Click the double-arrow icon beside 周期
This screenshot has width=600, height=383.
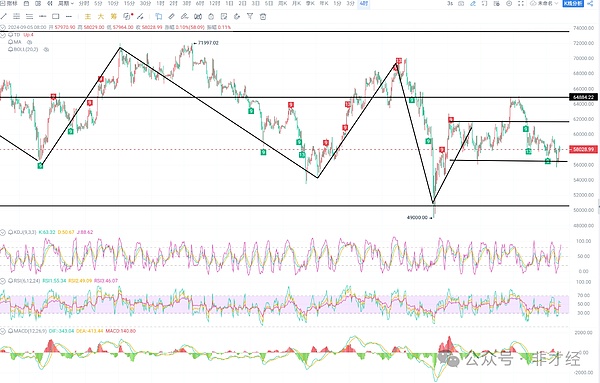(x=50, y=3)
